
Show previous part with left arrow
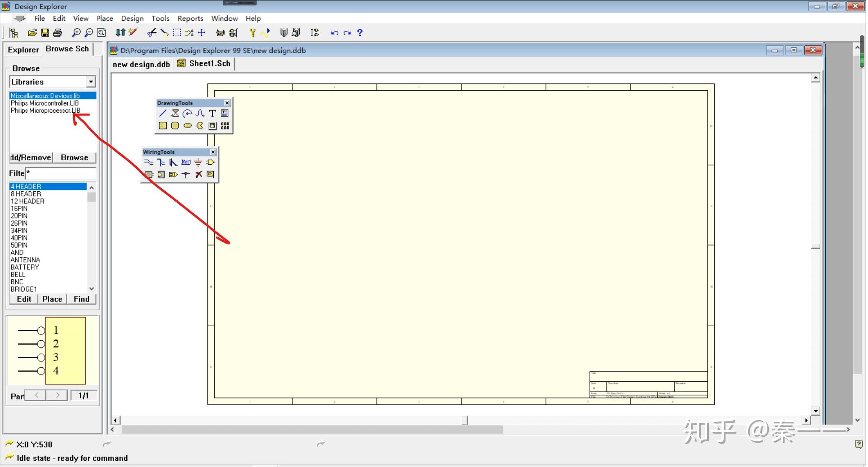36,395
